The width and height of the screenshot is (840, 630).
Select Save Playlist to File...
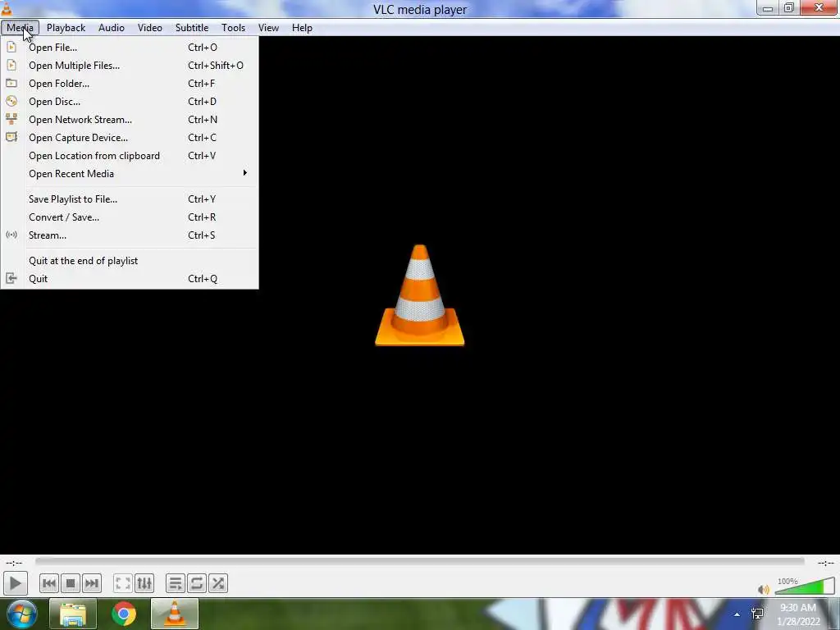(x=130, y=199)
